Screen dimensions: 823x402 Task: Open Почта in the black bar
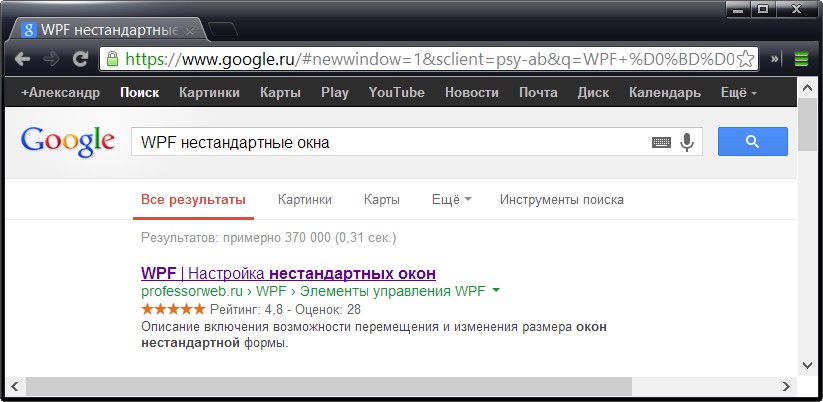point(539,92)
